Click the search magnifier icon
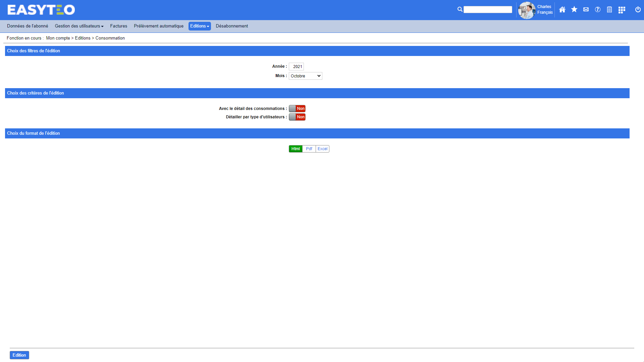Viewport: 644px width, 362px height. coord(460,9)
